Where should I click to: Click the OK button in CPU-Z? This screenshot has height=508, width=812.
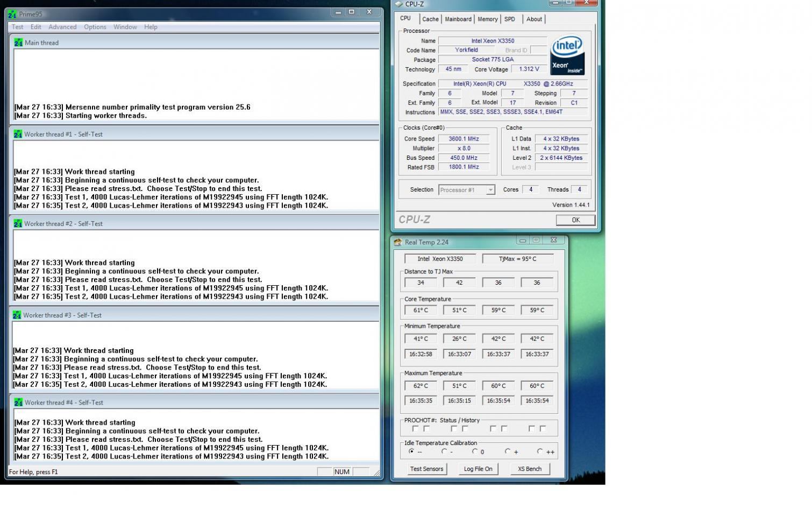(x=575, y=220)
